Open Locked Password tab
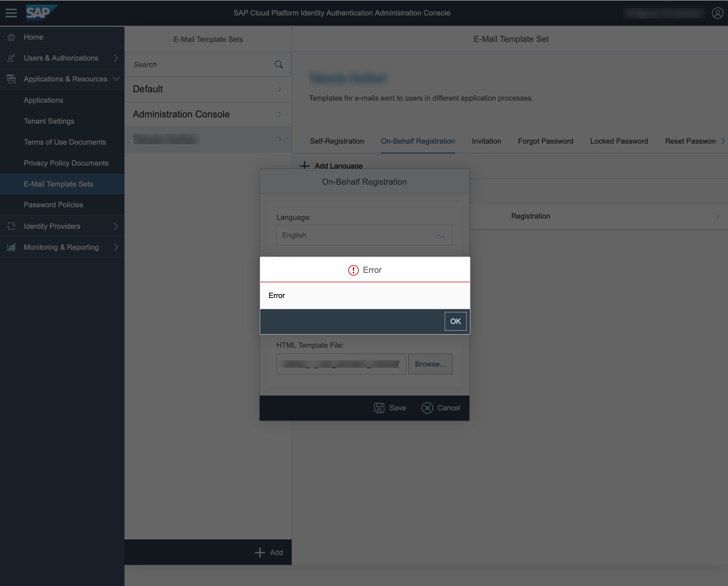This screenshot has width=728, height=586. point(619,141)
